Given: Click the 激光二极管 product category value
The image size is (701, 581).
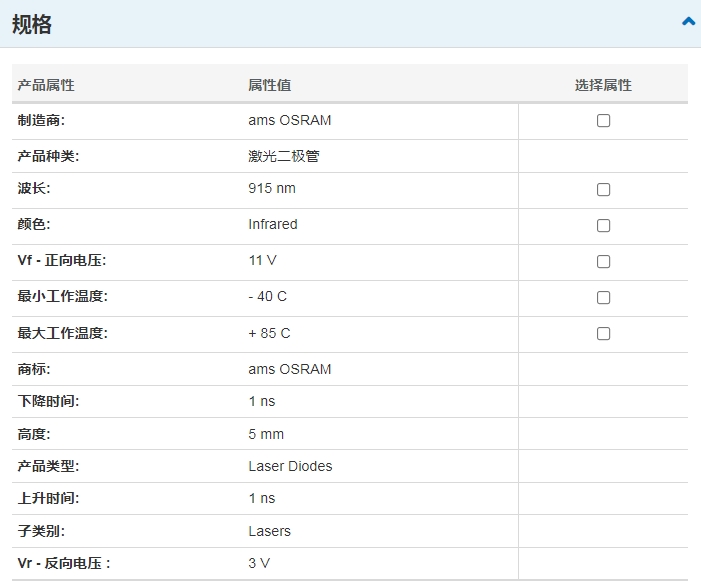Looking at the screenshot, I should click(284, 156).
